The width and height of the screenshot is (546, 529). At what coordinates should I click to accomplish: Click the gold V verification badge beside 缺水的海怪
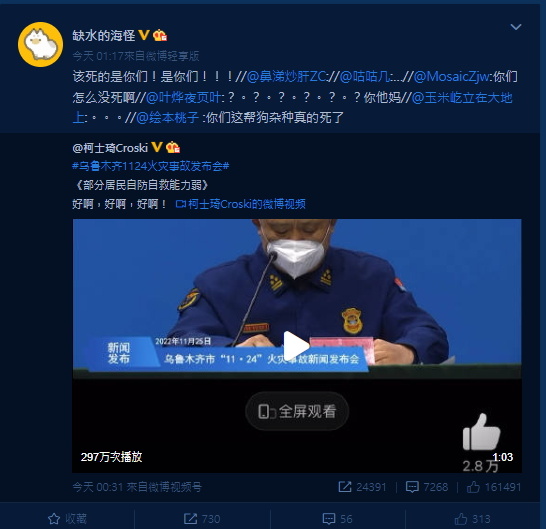(x=144, y=35)
